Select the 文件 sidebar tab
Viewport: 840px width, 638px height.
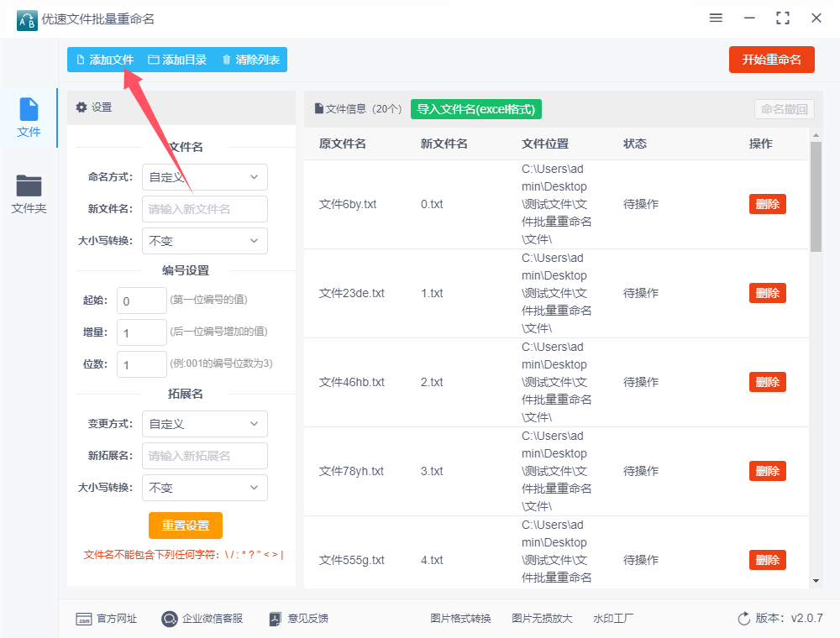click(x=29, y=118)
